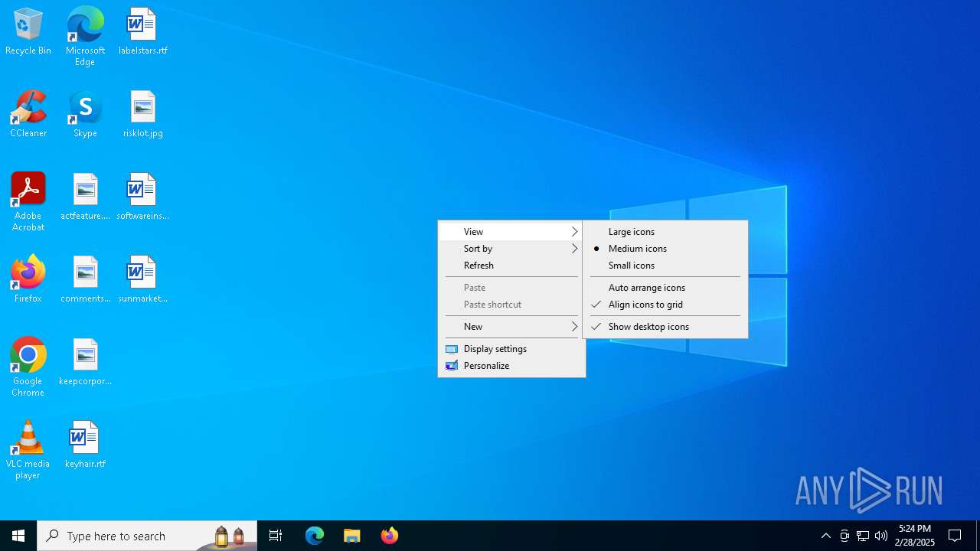Open the network status tray icon

click(863, 536)
